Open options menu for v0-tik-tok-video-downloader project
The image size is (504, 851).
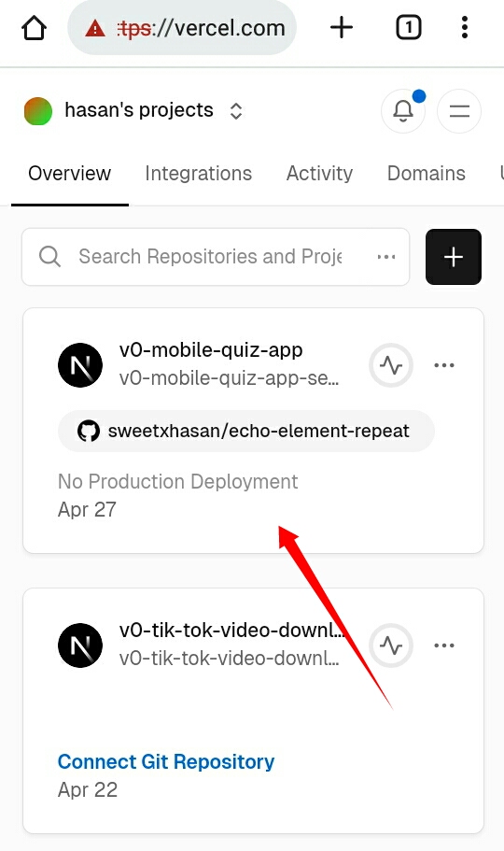click(x=444, y=645)
